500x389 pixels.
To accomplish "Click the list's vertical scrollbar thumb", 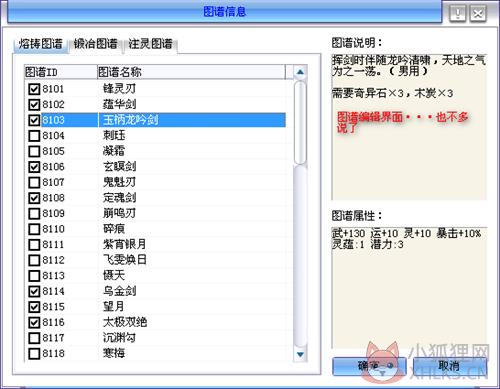I will [x=300, y=123].
